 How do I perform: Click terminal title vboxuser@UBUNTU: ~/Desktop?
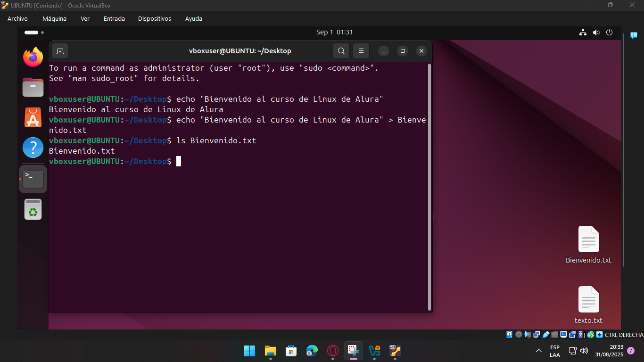tap(240, 51)
